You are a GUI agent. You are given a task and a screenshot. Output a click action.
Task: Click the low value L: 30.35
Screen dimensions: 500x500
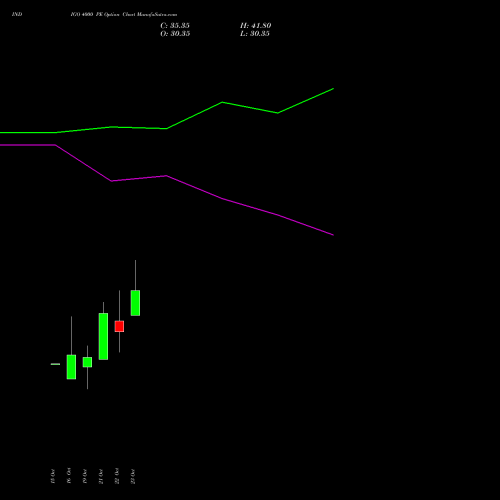click(255, 34)
